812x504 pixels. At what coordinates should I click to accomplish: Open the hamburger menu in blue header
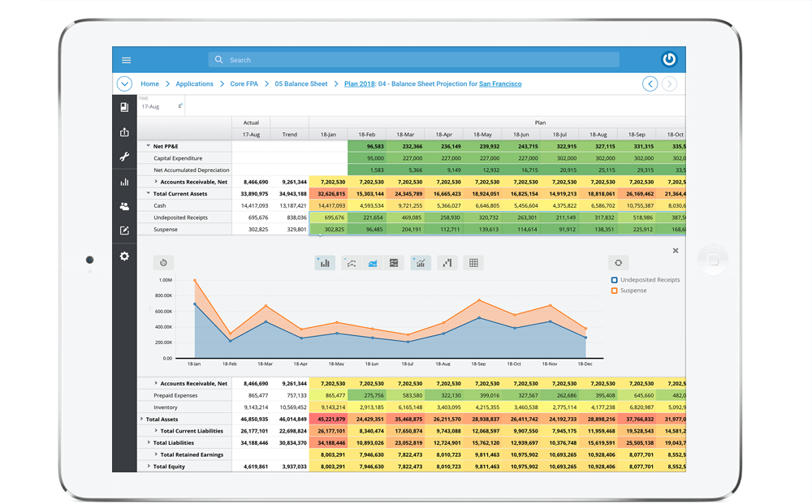[x=126, y=60]
